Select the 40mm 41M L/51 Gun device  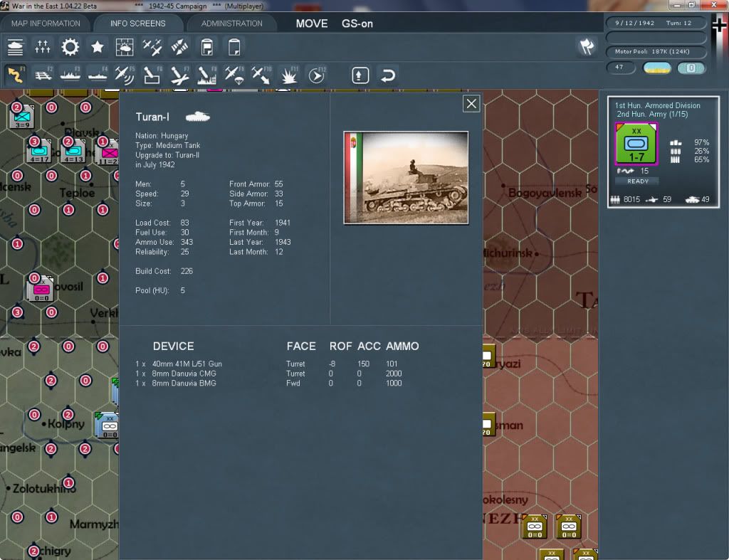[187, 364]
